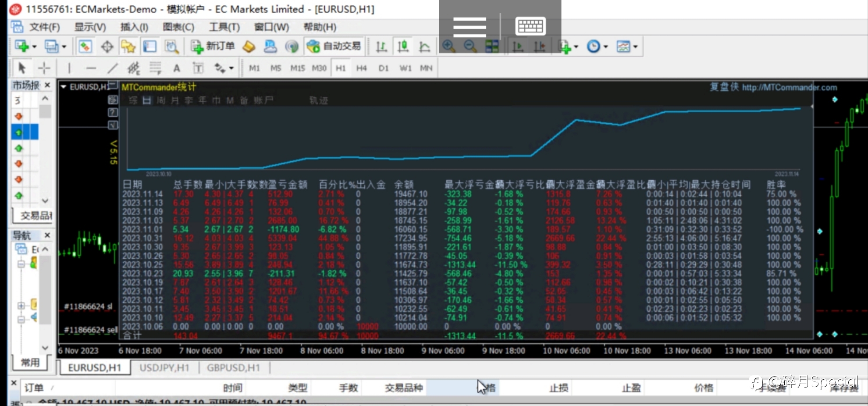Screen dimensions: 868x406
Task: Select the equidistant channel tool
Action: tap(134, 68)
